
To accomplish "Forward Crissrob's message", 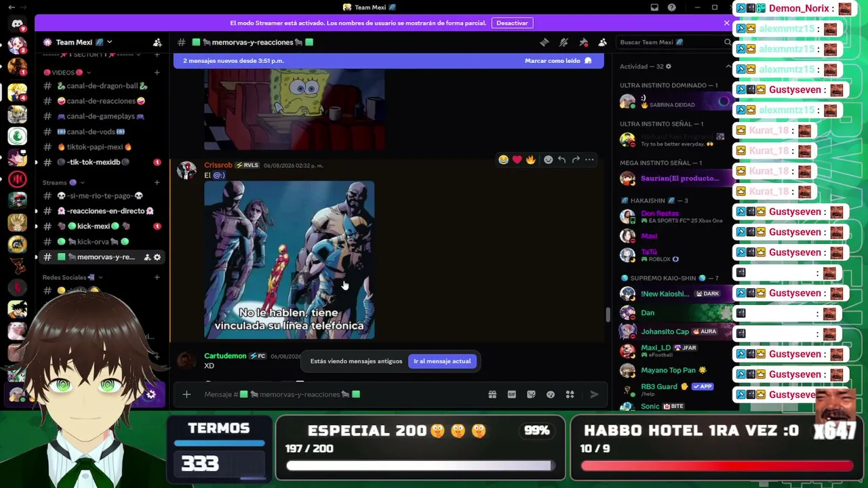I will [x=576, y=159].
